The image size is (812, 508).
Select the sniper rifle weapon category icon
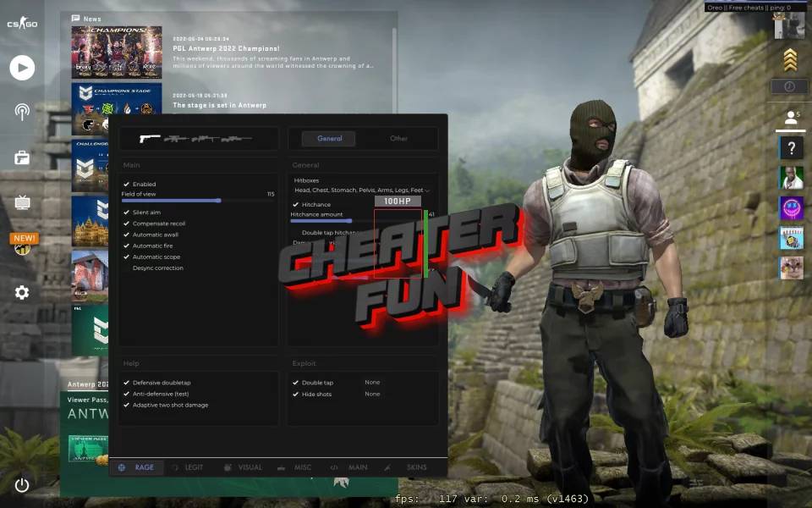(235, 139)
